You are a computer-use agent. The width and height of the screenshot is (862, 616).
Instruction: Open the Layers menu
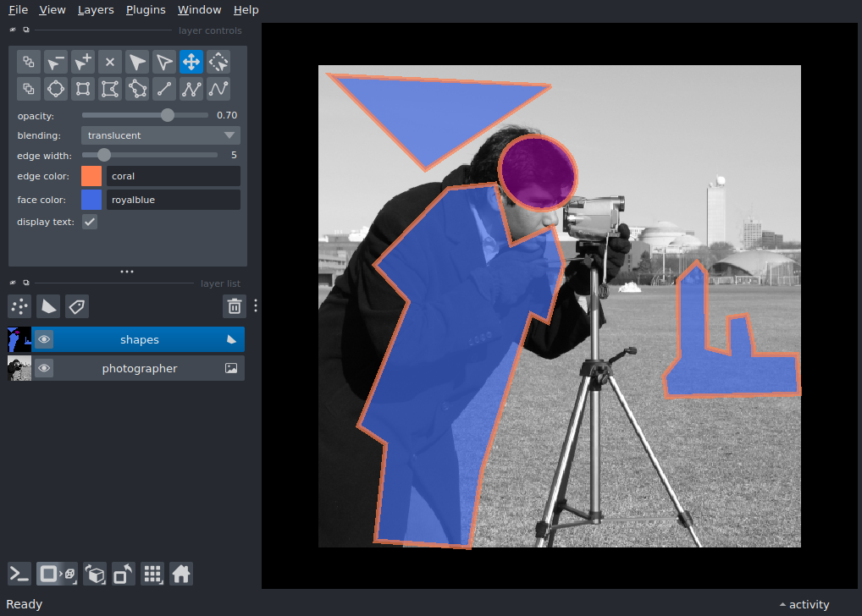pyautogui.click(x=95, y=9)
